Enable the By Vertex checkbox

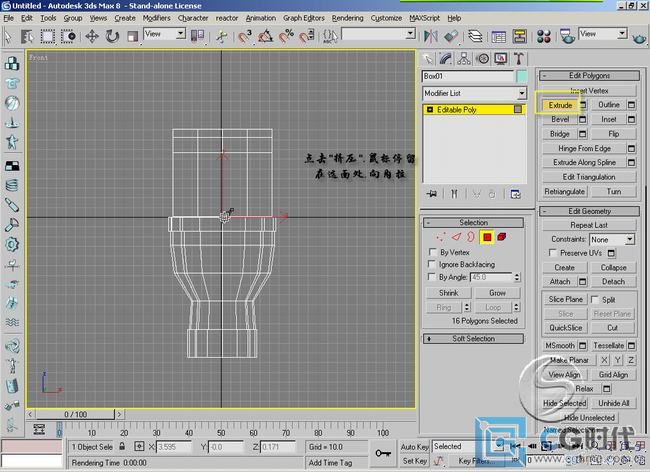(x=432, y=252)
